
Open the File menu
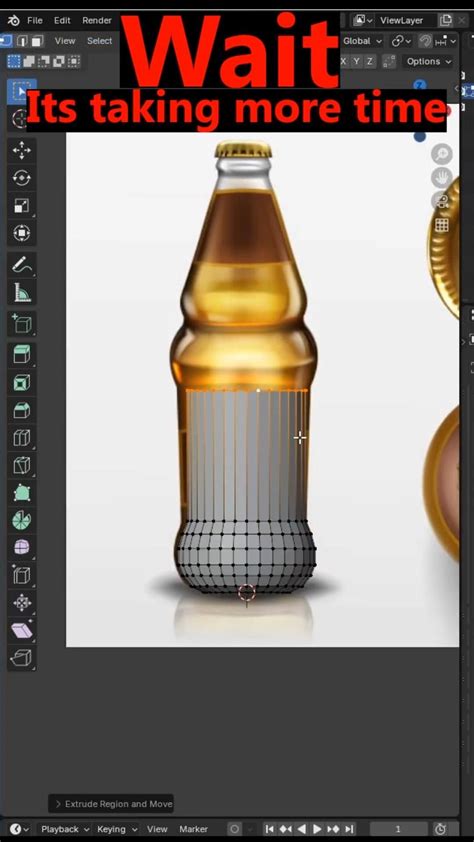34,20
